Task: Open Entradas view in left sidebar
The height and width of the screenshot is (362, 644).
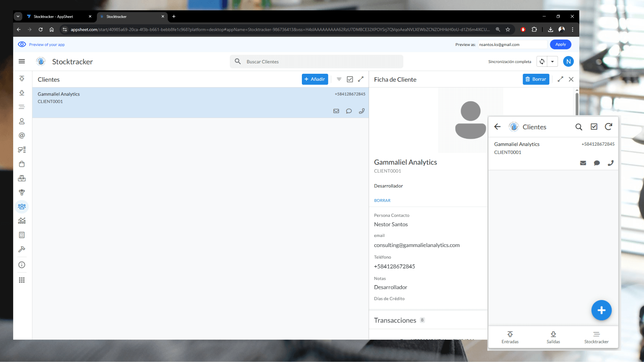Action: tap(22, 78)
